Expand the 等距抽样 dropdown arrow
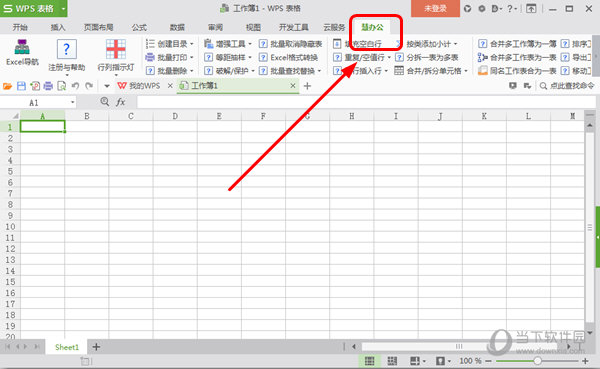The image size is (600, 369). pyautogui.click(x=250, y=57)
